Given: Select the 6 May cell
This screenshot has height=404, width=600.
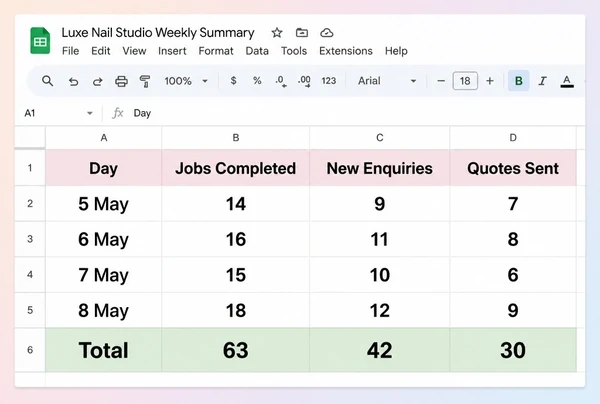Looking at the screenshot, I should click(x=104, y=239).
